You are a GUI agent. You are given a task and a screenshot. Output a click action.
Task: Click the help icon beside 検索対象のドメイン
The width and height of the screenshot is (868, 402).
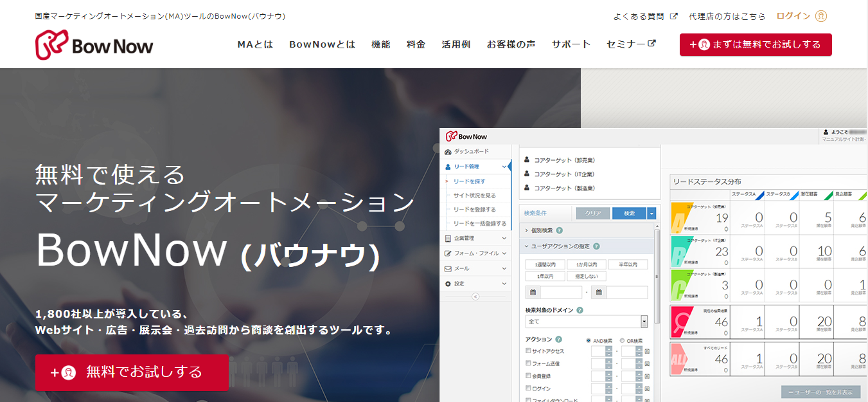tap(580, 310)
